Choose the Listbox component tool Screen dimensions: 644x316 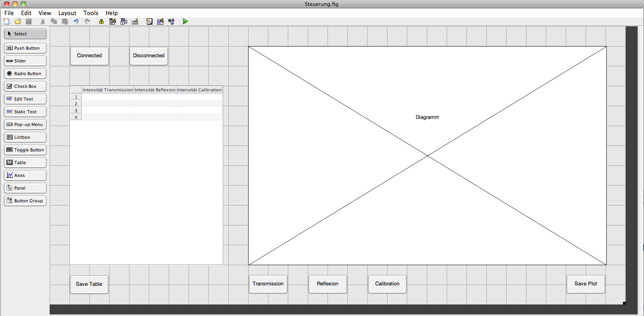tap(25, 137)
